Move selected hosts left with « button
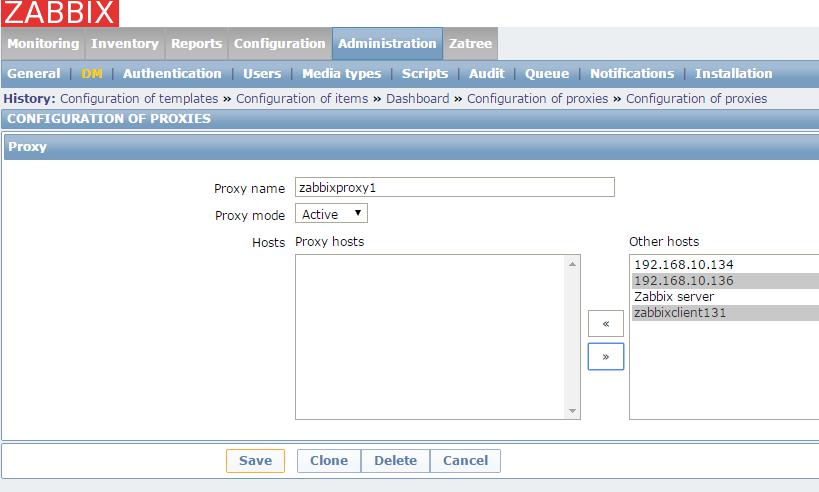This screenshot has height=492, width=819. [x=605, y=324]
